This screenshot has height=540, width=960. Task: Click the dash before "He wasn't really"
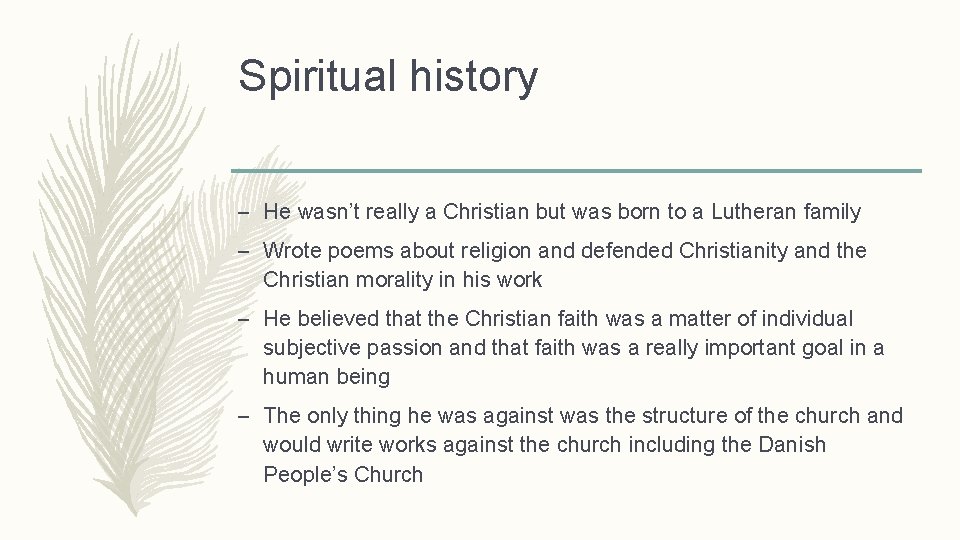(x=246, y=212)
